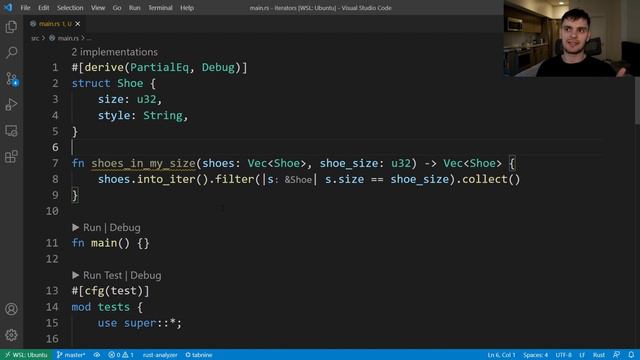640x360 pixels.
Task: Close the main.rs editor tab
Action: click(x=78, y=24)
